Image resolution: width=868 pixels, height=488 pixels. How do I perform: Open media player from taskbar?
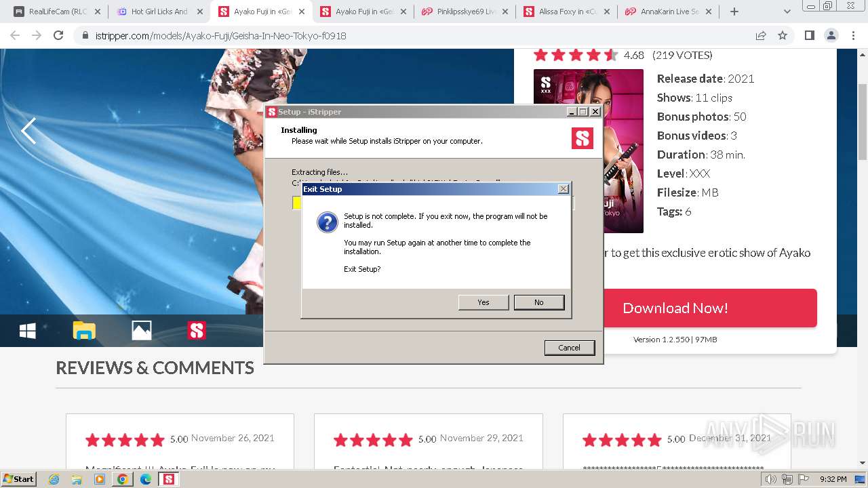click(x=100, y=479)
